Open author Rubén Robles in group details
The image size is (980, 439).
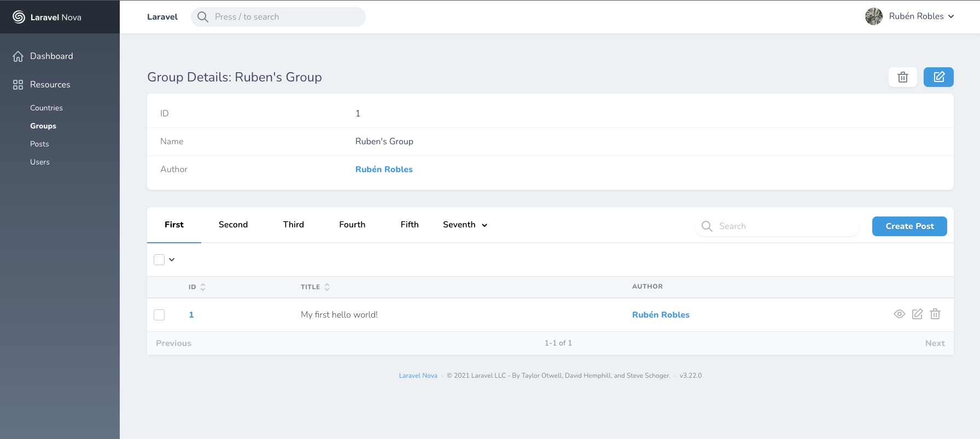(x=384, y=169)
